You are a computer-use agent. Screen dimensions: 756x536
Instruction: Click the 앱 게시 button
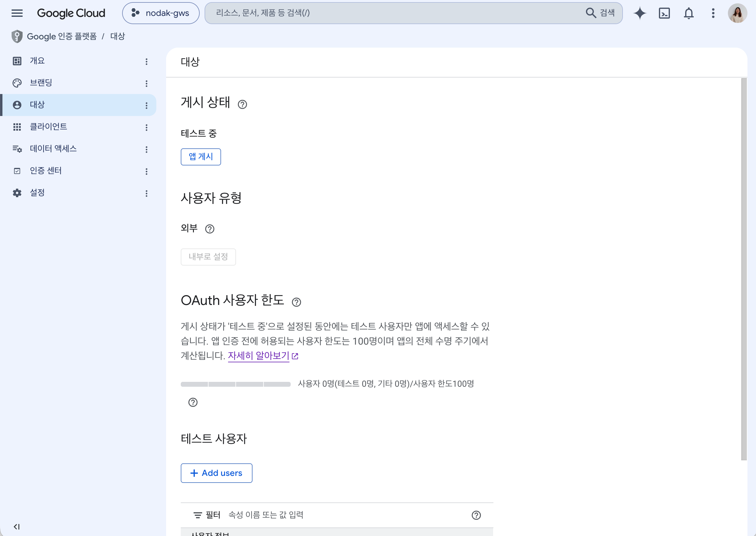201,157
